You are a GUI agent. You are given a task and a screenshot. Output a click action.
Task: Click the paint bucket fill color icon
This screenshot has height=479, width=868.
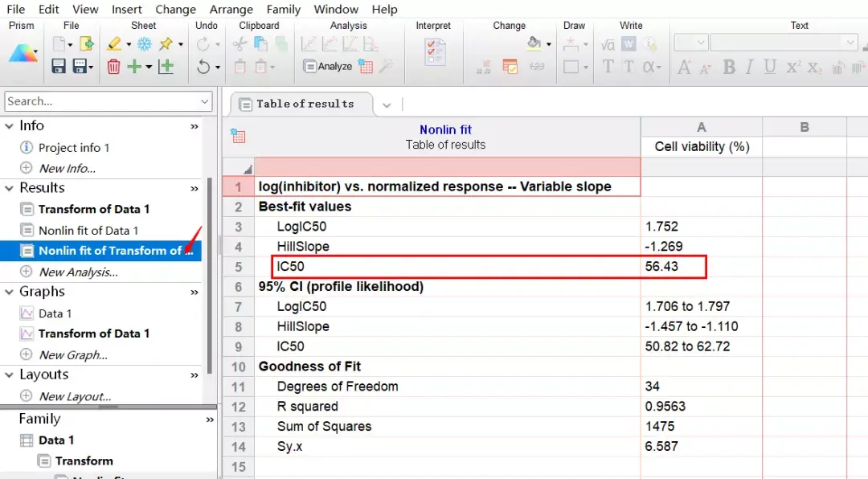click(534, 43)
